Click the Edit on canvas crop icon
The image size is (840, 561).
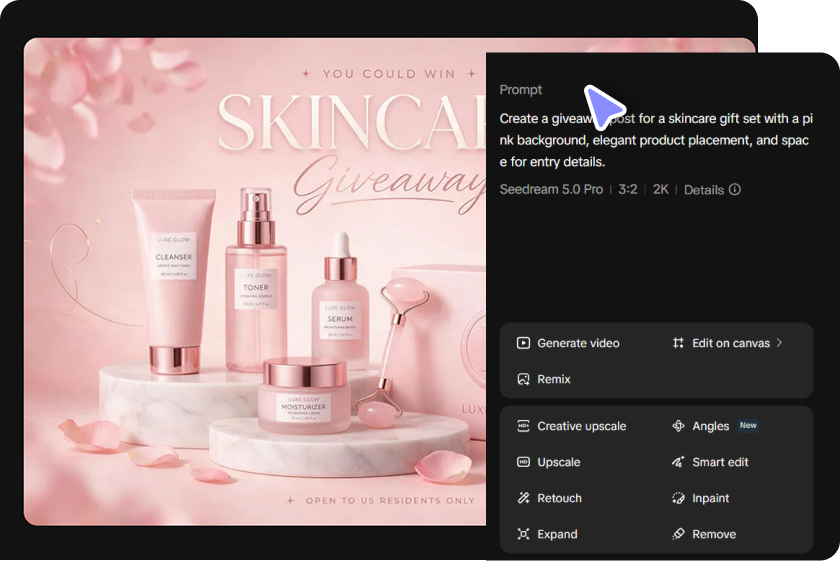coord(678,343)
